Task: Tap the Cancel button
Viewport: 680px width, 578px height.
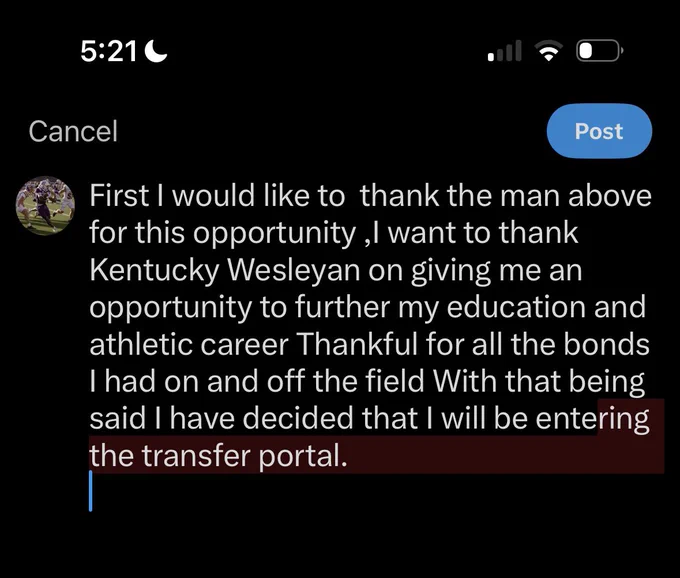Action: (73, 131)
